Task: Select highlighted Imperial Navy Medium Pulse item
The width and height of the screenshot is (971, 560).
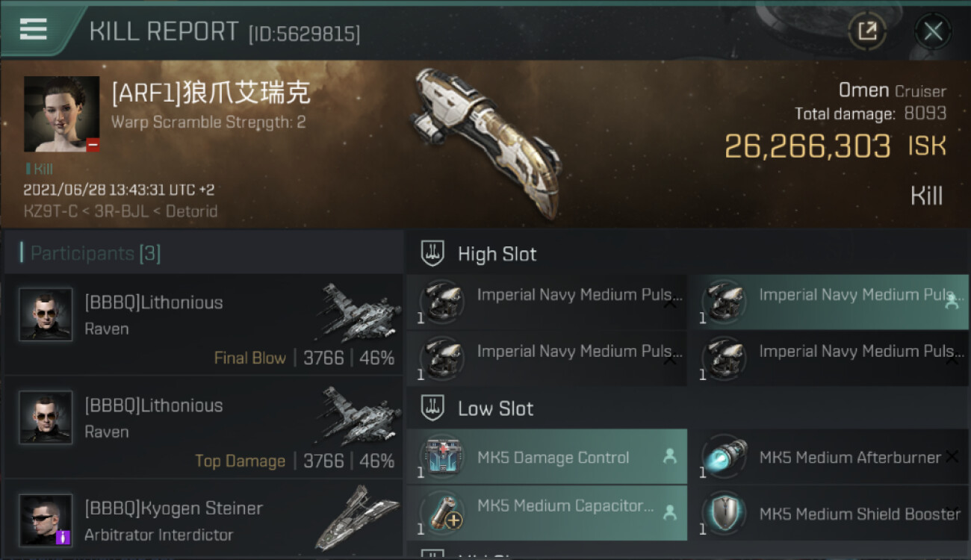Action: click(x=828, y=302)
